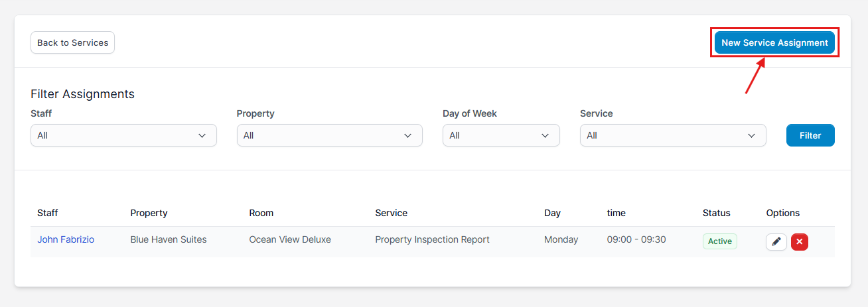The width and height of the screenshot is (868, 307).
Task: Click the Day column header in table
Action: click(x=552, y=213)
